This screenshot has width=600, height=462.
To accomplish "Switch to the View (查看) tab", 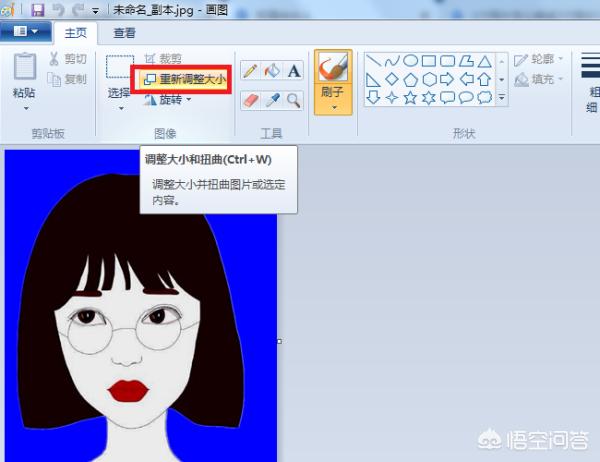I will (124, 33).
